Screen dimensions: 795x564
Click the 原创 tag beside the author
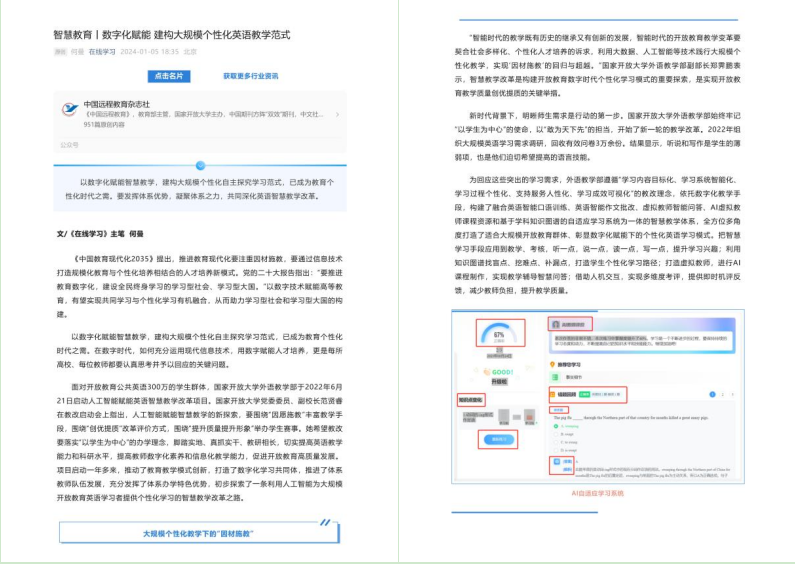pos(60,52)
